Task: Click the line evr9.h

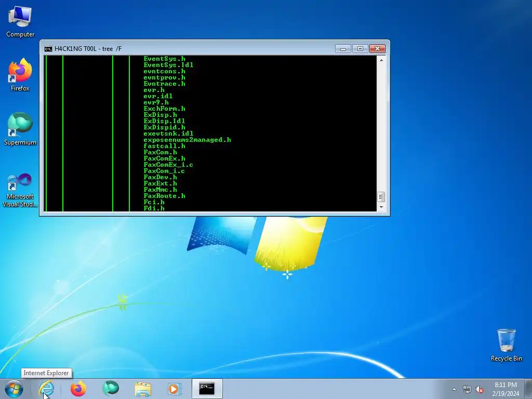Action: (x=156, y=102)
